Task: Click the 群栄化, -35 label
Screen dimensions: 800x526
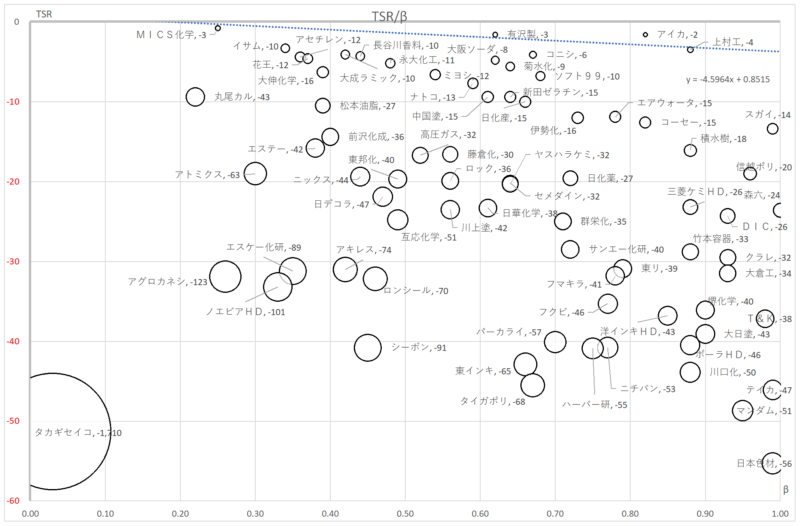Action: (604, 222)
